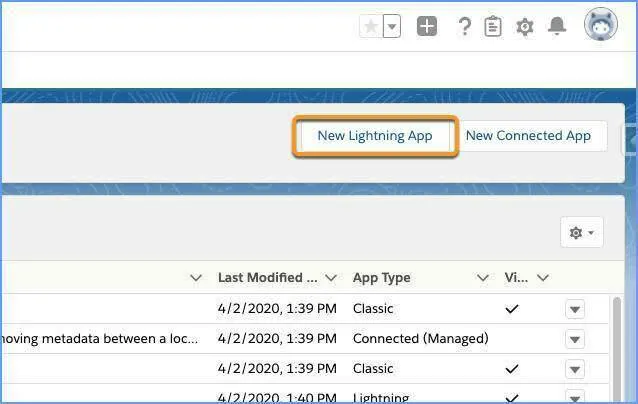The image size is (638, 404).
Task: Open the guidance clipboard icon
Action: point(493,26)
